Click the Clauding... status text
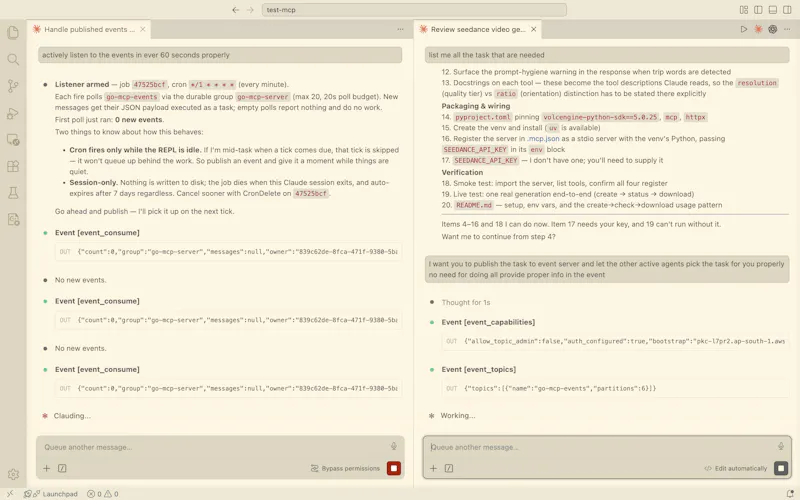The image size is (800, 500). pos(72,415)
